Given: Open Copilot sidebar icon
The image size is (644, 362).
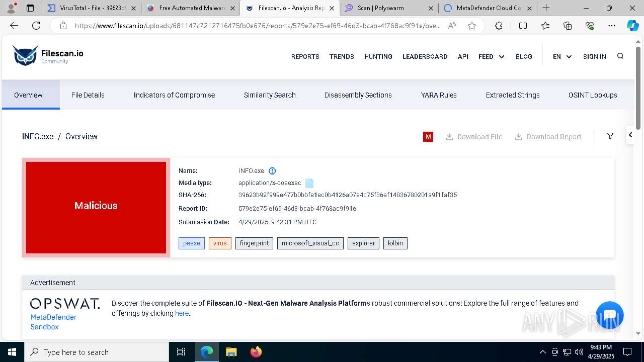Looking at the screenshot, I should 632,26.
